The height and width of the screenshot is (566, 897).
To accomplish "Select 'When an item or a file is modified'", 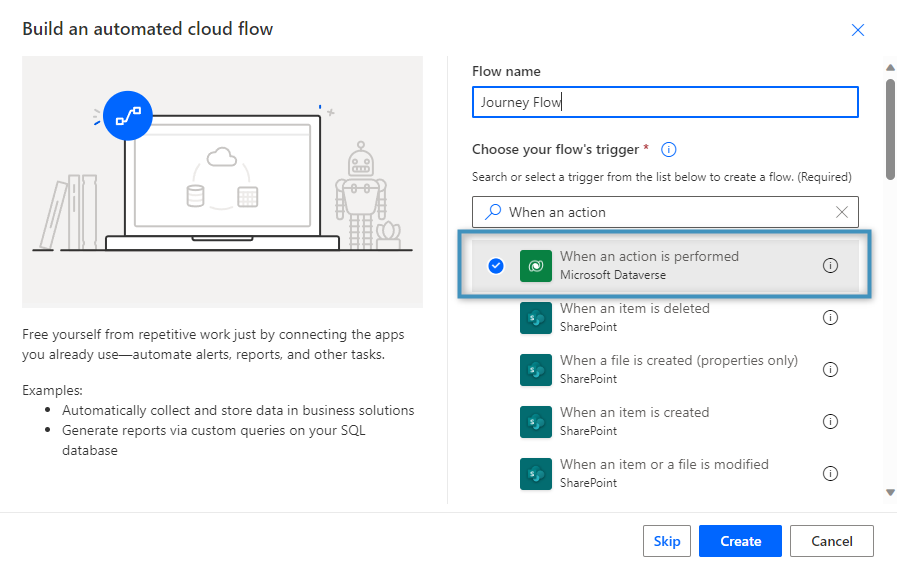I will pos(665,474).
